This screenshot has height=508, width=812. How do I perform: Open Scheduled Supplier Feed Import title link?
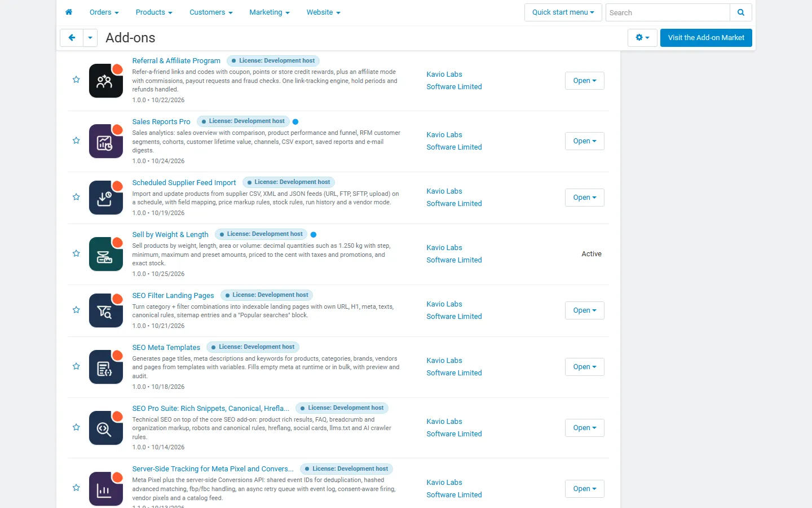(x=184, y=183)
